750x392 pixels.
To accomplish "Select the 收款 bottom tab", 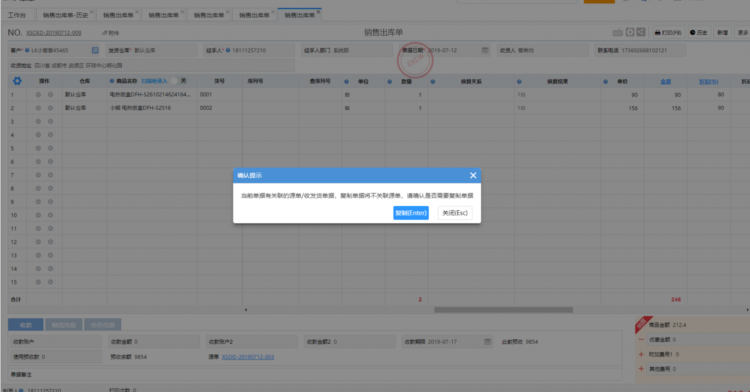I will (26, 325).
